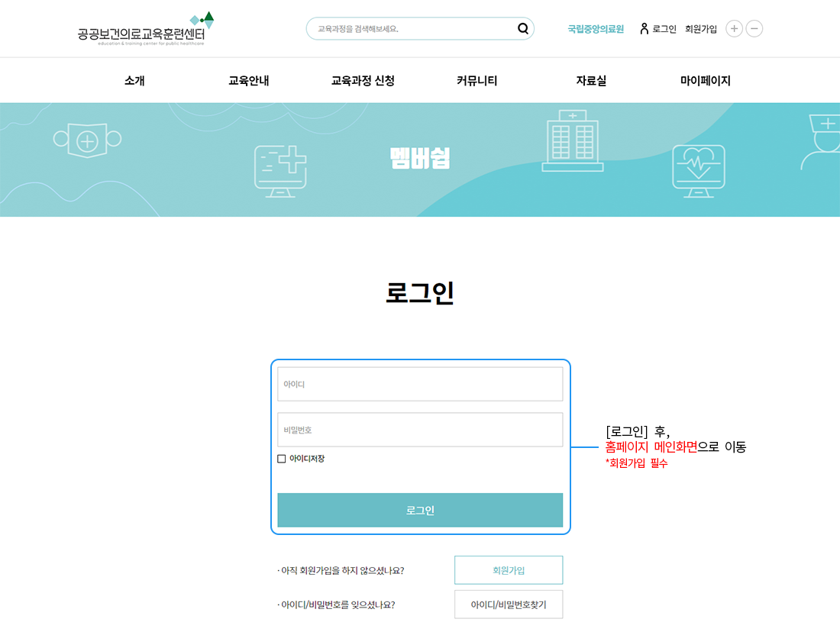Image resolution: width=840 pixels, height=635 pixels.
Task: Enable the 아이디저장 checkbox
Action: [282, 458]
